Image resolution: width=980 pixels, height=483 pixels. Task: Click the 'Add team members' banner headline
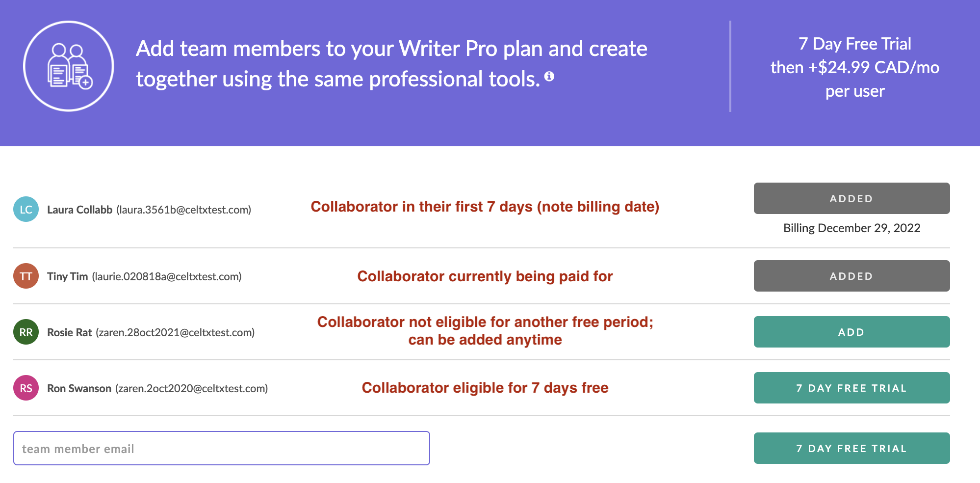pos(391,64)
